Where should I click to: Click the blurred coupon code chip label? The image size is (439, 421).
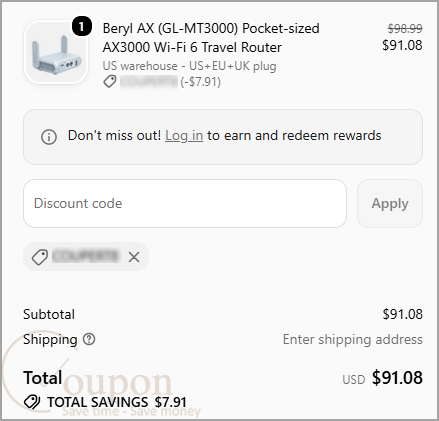pos(86,257)
